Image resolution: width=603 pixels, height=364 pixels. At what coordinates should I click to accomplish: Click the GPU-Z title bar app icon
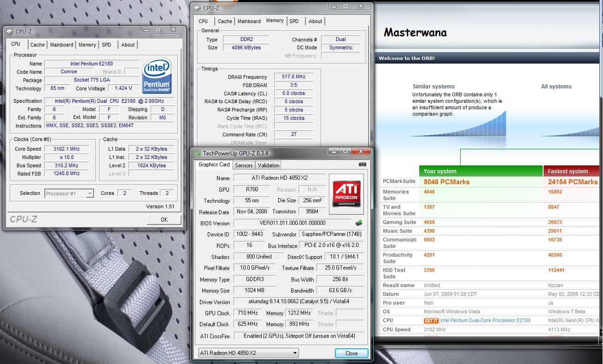(x=198, y=153)
